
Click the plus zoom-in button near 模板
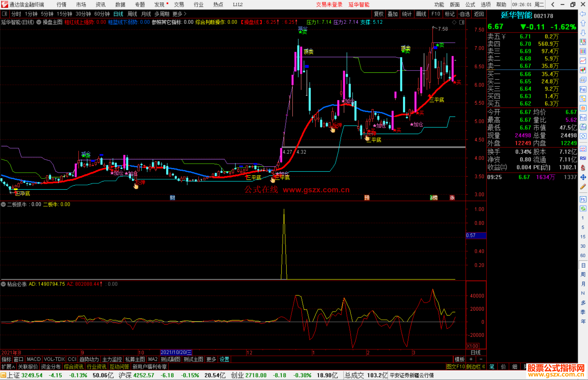(x=471, y=359)
